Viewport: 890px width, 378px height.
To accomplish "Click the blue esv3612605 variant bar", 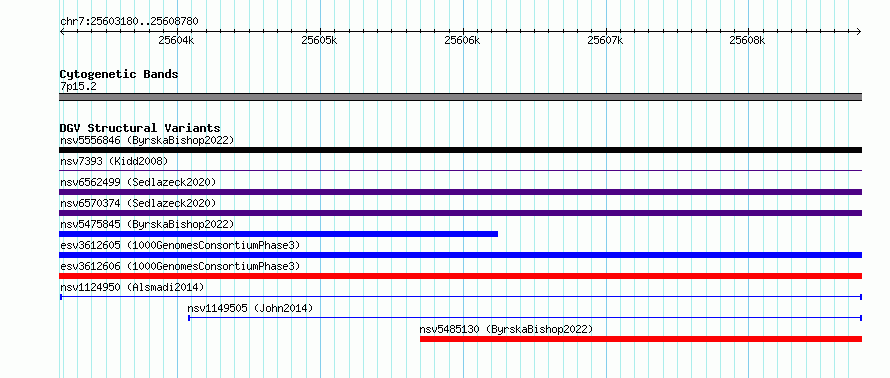I will point(460,255).
